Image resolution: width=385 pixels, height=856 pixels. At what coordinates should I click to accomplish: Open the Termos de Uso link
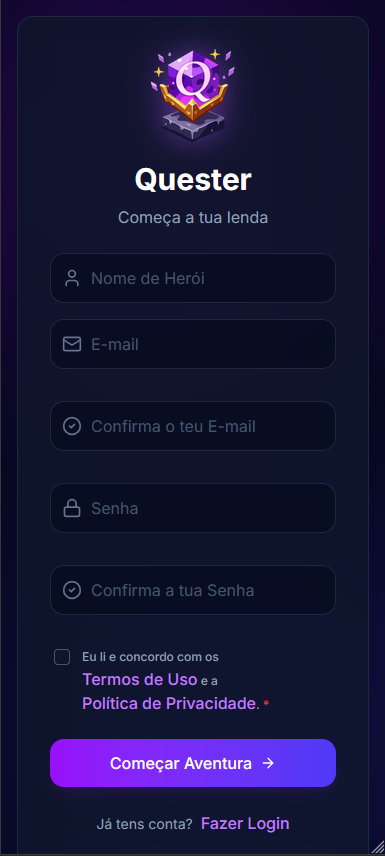tap(140, 680)
